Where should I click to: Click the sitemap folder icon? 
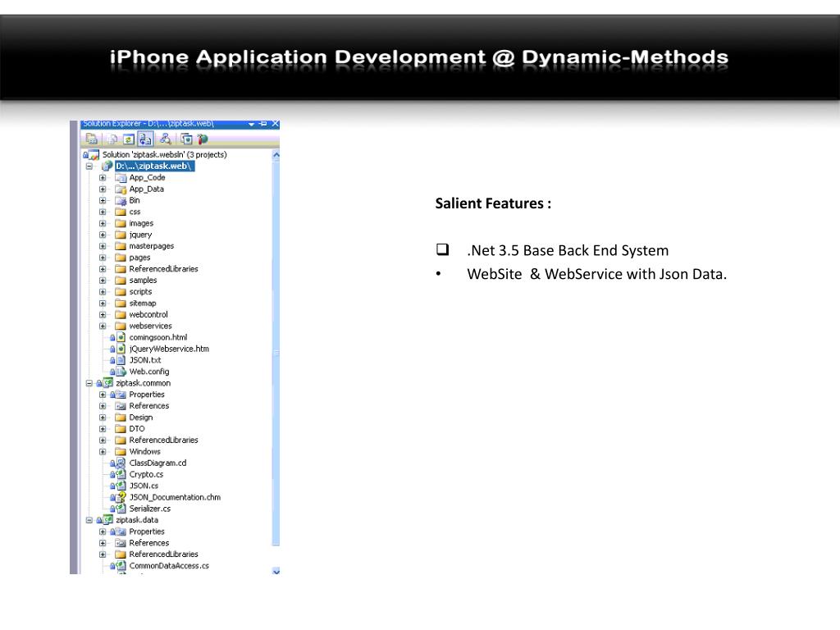[121, 304]
